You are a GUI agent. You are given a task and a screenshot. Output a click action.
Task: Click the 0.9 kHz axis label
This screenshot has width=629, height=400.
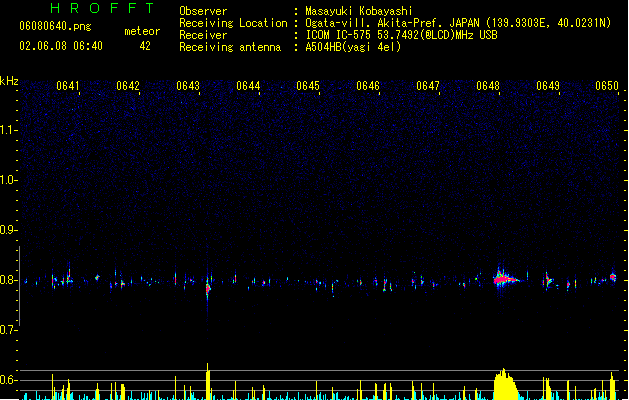coord(8,230)
